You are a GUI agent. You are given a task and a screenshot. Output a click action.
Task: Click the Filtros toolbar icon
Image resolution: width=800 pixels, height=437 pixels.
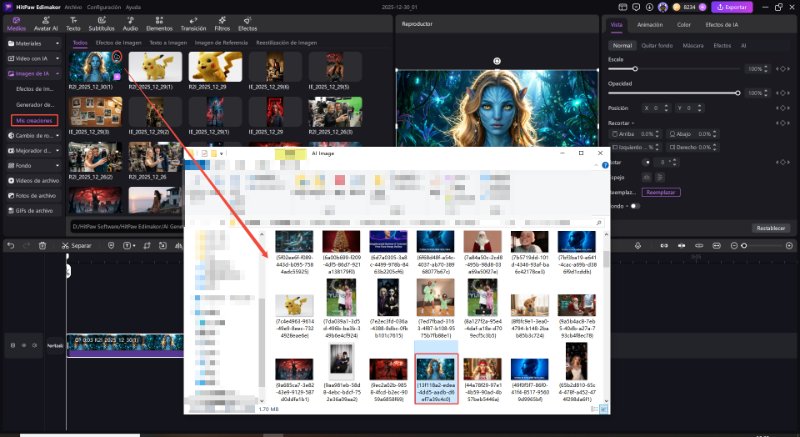pos(222,23)
